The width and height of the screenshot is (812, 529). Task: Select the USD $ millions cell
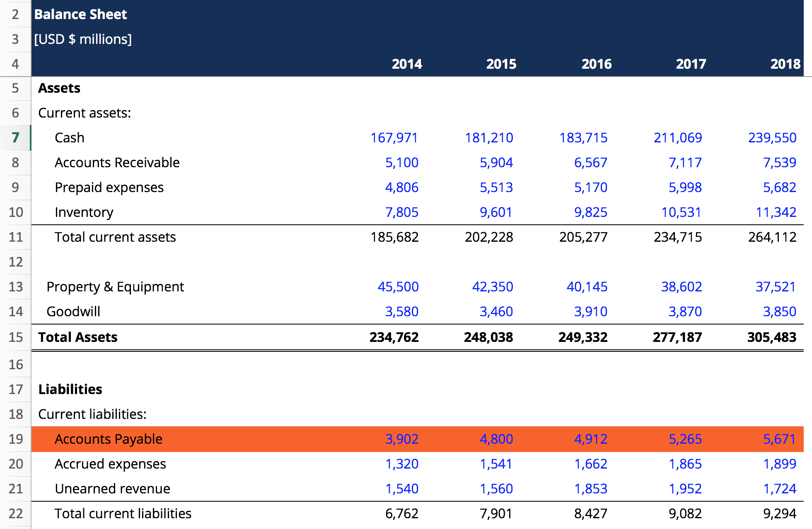tap(83, 39)
